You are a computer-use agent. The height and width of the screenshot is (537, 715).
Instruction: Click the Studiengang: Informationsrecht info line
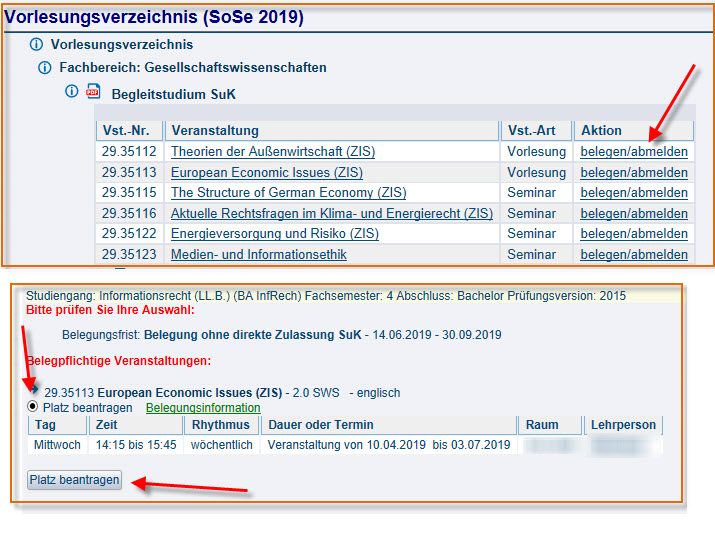tap(326, 296)
